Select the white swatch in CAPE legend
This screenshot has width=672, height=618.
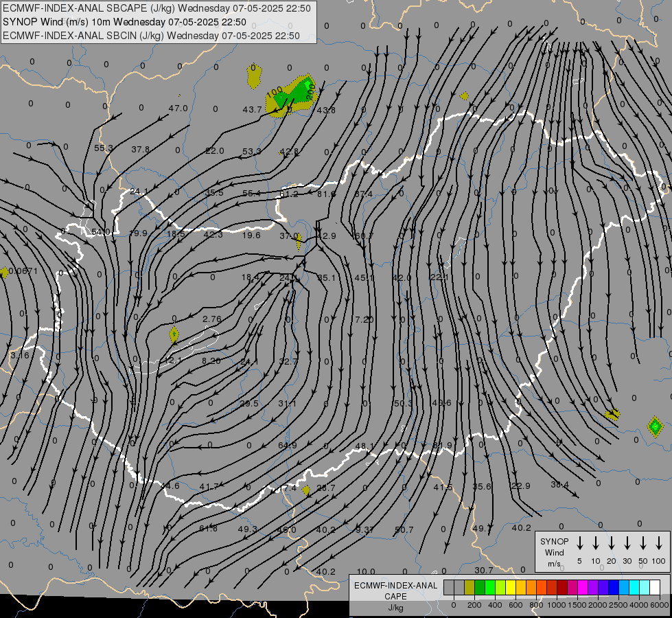click(x=655, y=587)
